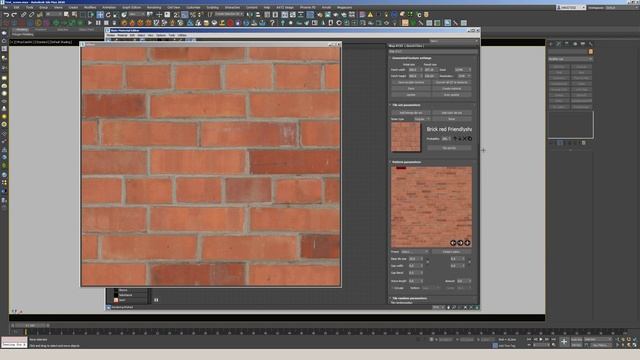640x360 pixels.
Task: Click Add multi tile set button
Action: coord(451,113)
